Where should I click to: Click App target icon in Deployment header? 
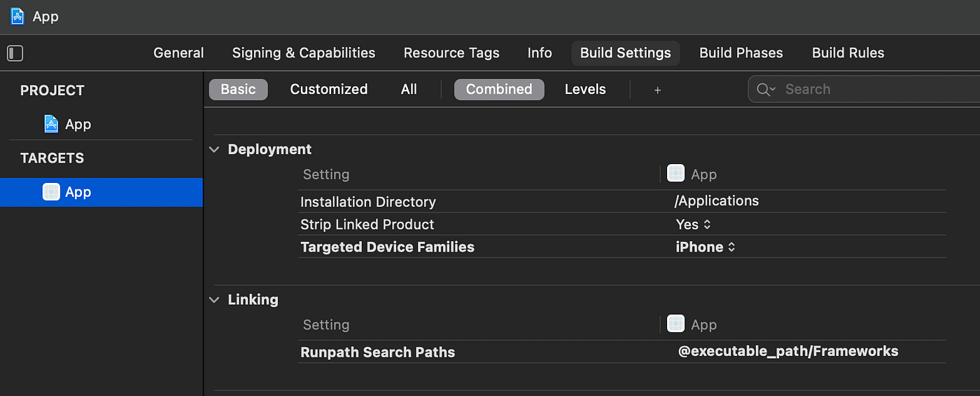[675, 173]
